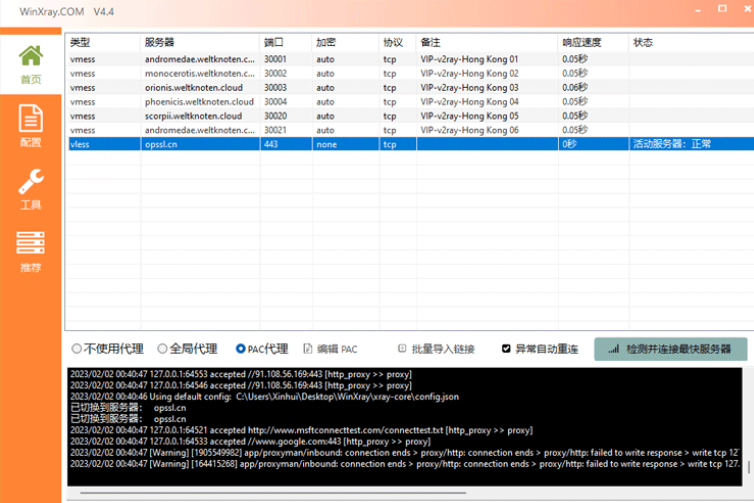Click the vless type cell
754x503 pixels.
pos(104,144)
